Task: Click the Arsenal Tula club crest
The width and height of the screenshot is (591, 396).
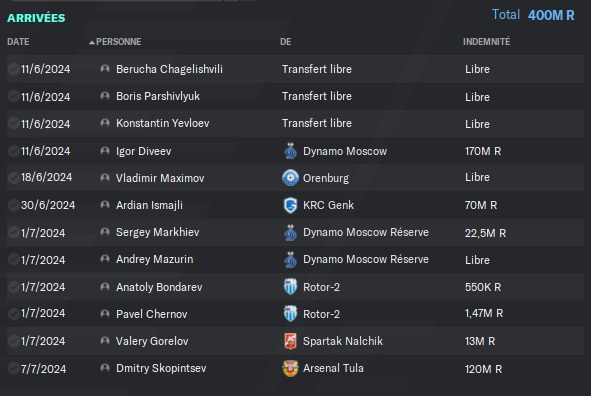Action: (x=290, y=368)
